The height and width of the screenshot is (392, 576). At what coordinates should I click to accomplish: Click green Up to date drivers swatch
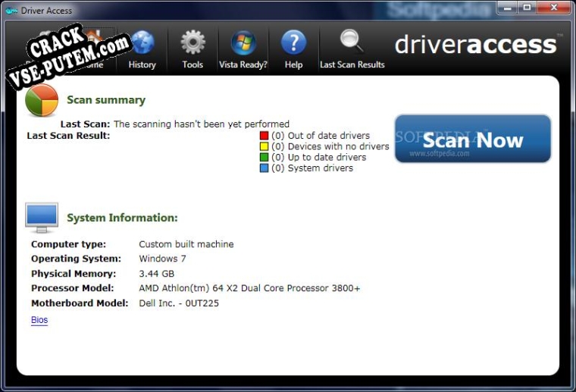tap(265, 158)
